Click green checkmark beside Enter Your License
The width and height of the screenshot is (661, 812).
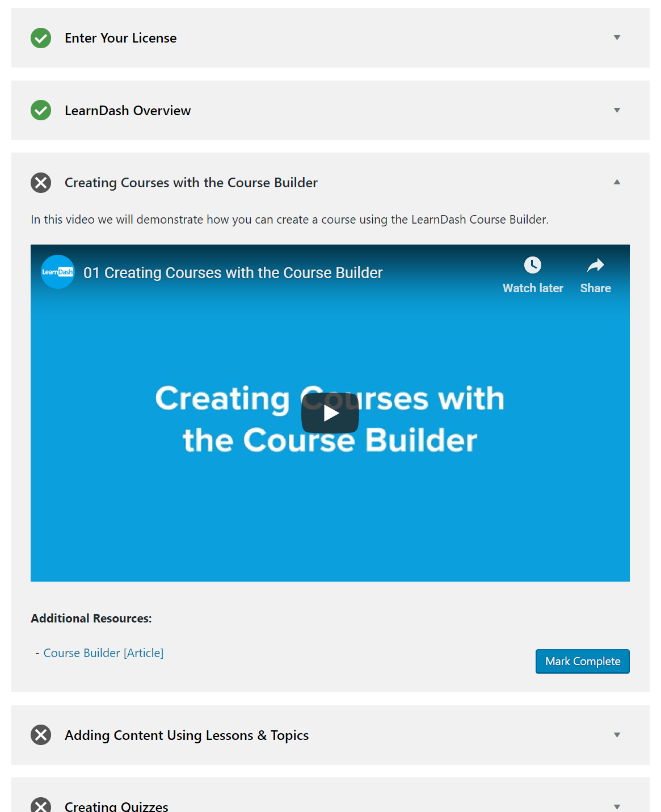click(41, 38)
